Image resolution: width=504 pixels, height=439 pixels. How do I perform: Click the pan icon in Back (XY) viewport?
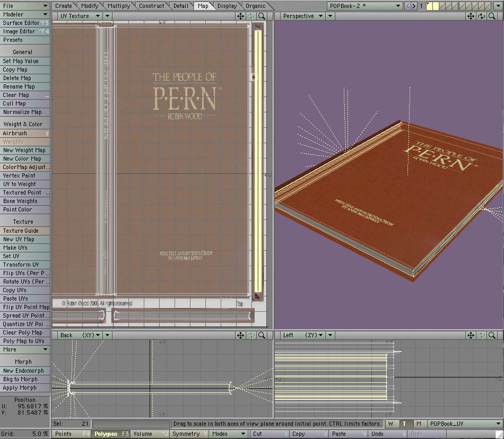point(240,335)
